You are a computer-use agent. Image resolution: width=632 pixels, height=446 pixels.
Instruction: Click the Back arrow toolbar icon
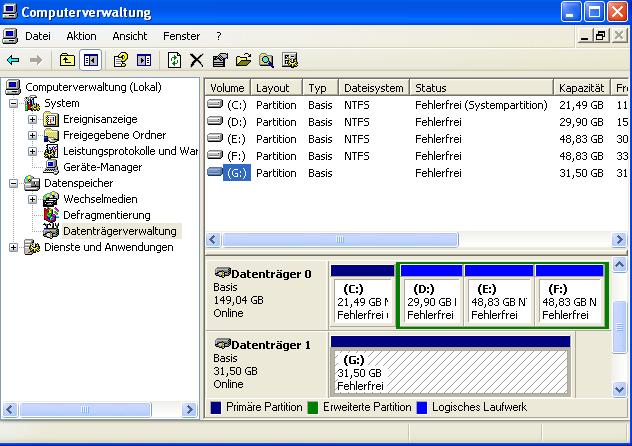coord(13,60)
